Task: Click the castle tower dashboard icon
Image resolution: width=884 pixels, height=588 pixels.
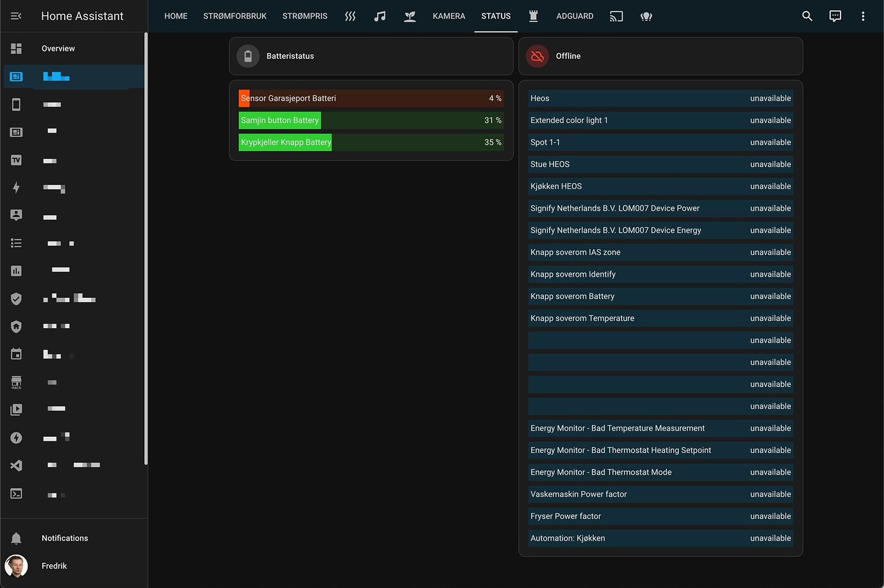Action: tap(534, 16)
